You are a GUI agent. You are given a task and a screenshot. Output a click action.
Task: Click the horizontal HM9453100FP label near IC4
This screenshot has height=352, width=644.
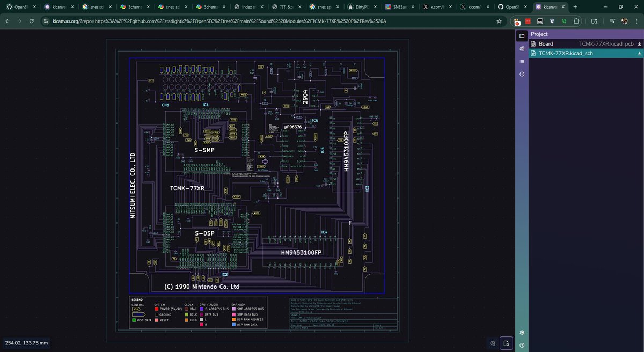(x=301, y=252)
